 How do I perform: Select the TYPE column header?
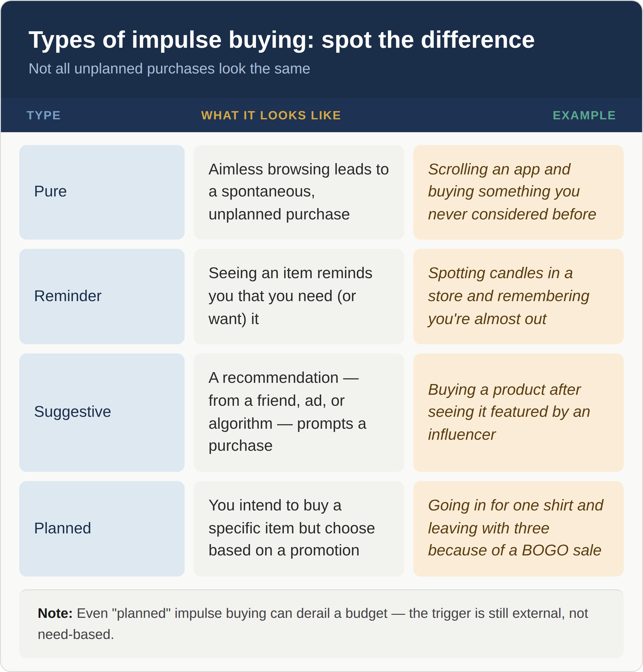(43, 115)
